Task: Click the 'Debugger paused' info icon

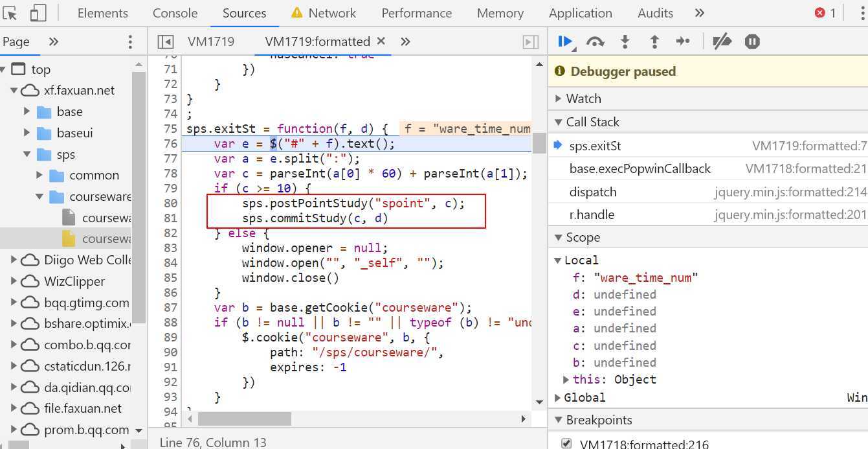Action: tap(560, 71)
